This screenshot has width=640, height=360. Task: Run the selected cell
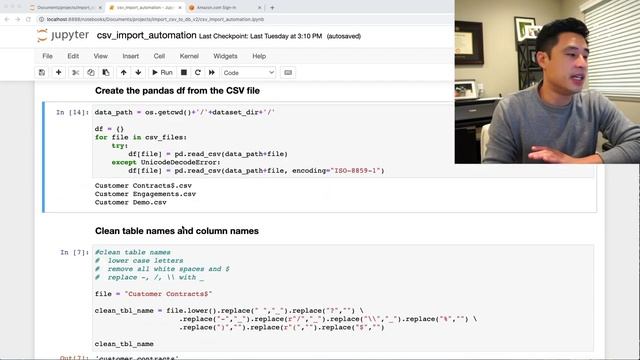(162, 73)
